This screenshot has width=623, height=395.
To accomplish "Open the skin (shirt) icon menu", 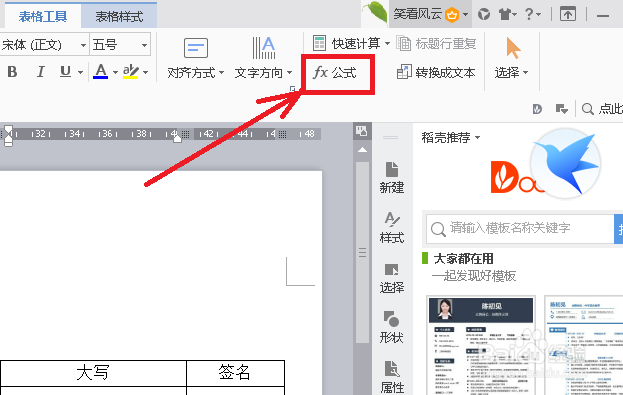I will click(507, 15).
